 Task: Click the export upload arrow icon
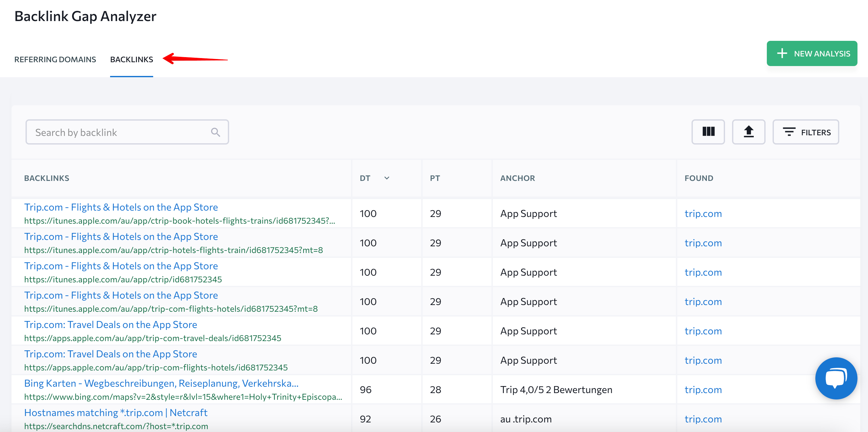point(748,132)
